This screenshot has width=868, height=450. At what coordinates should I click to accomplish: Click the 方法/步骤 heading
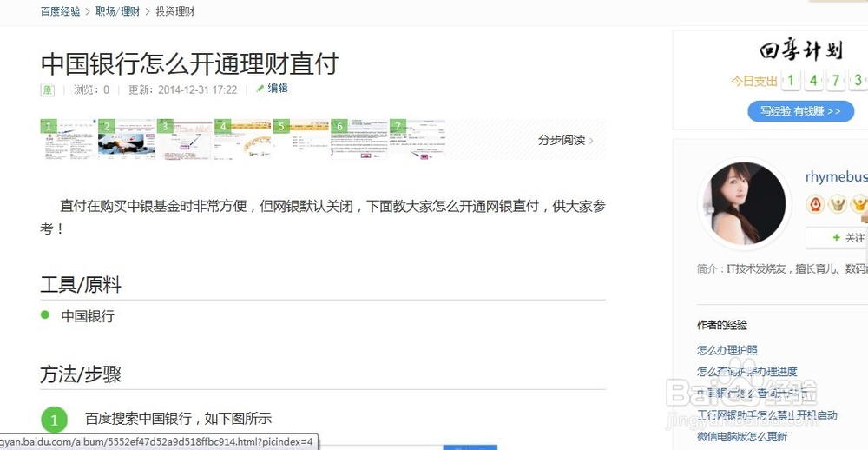point(81,374)
